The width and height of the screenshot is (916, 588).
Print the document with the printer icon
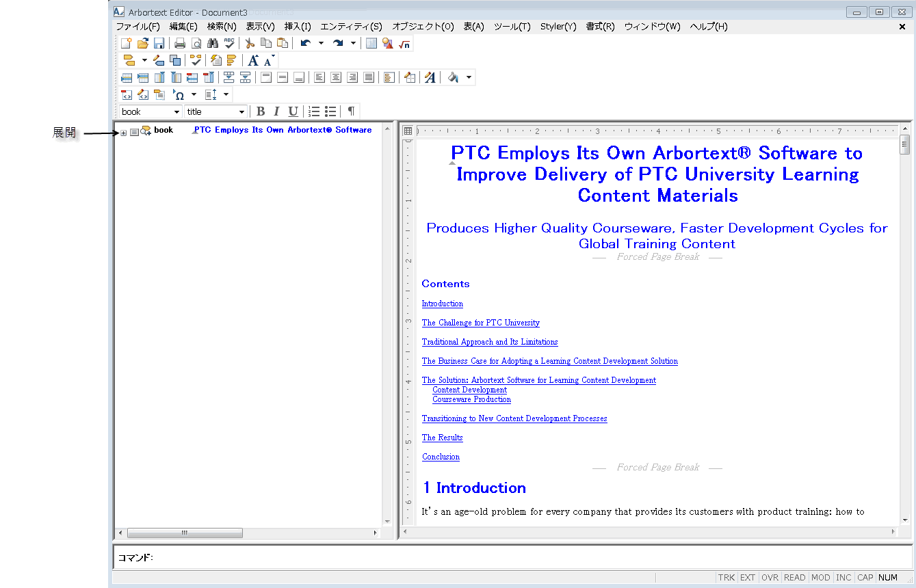[x=180, y=44]
